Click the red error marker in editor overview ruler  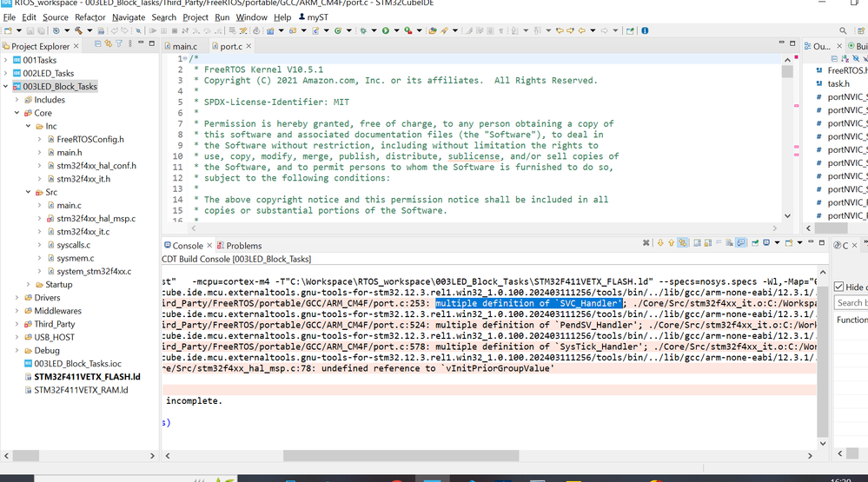point(797,57)
